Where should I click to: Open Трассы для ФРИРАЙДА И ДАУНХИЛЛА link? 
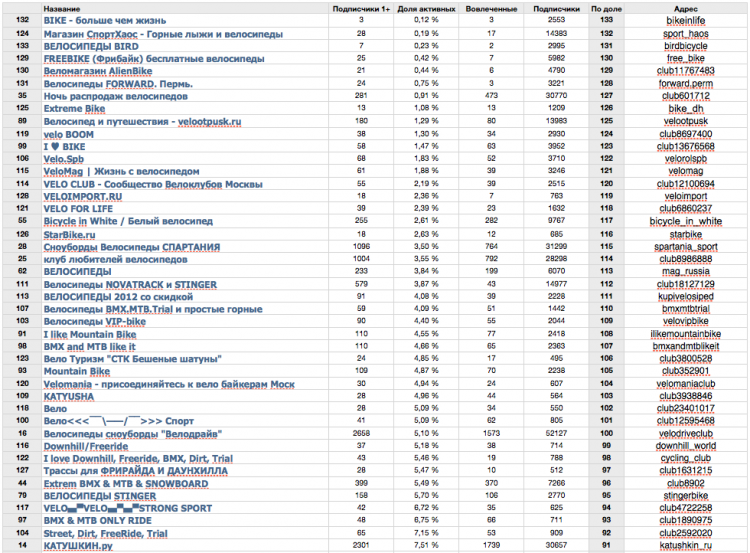pyautogui.click(x=135, y=471)
